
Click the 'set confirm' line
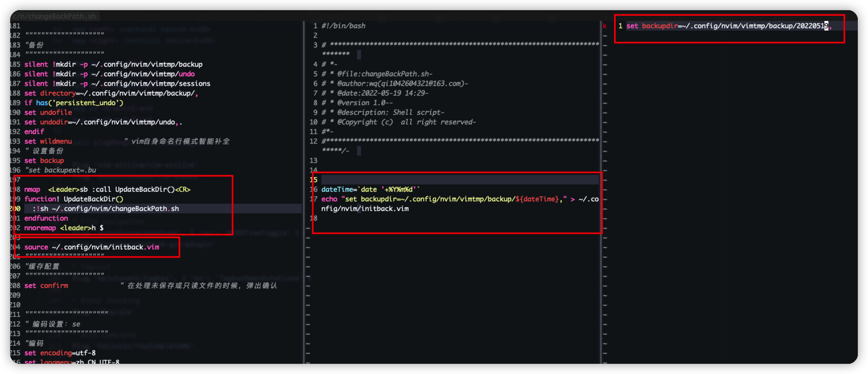pyautogui.click(x=46, y=285)
